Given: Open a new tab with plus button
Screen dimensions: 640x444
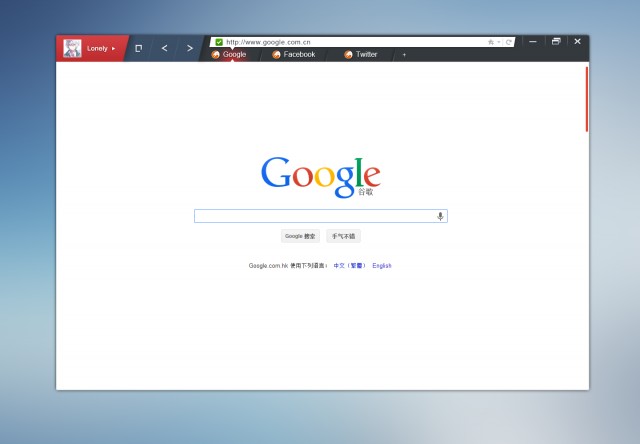Looking at the screenshot, I should point(404,55).
